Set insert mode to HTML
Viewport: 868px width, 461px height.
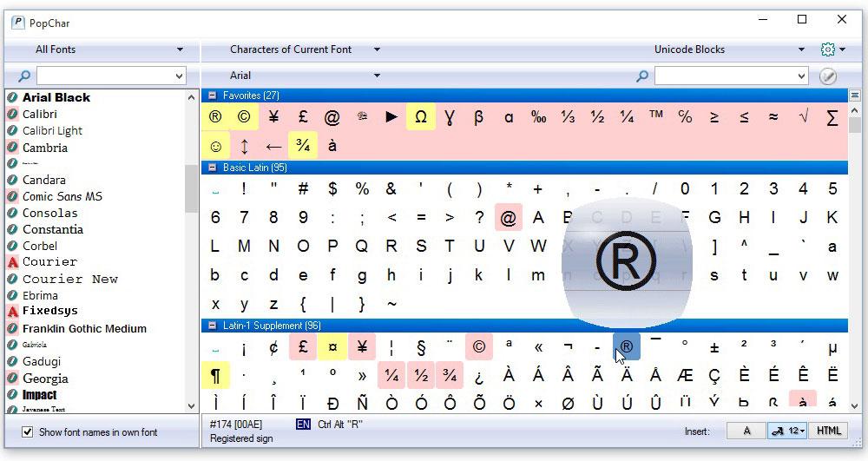[x=828, y=431]
